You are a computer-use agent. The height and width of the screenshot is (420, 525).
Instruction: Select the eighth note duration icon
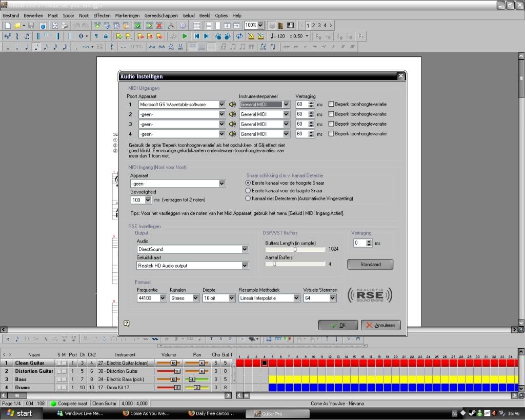point(36,47)
